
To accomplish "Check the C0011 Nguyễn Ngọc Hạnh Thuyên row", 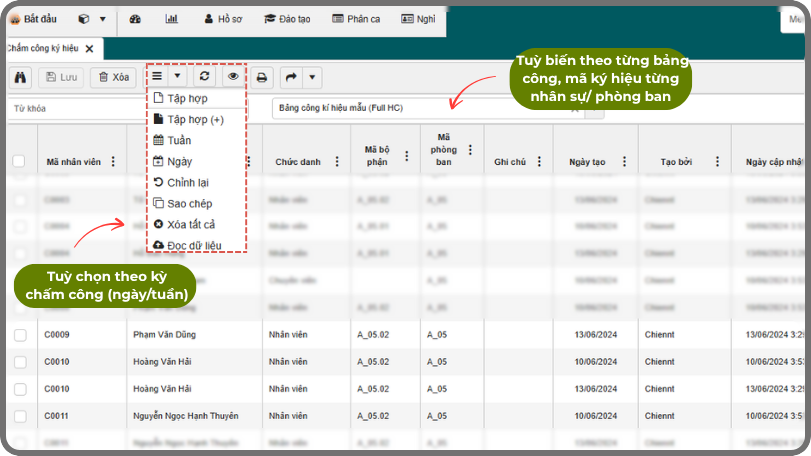I will pos(20,416).
